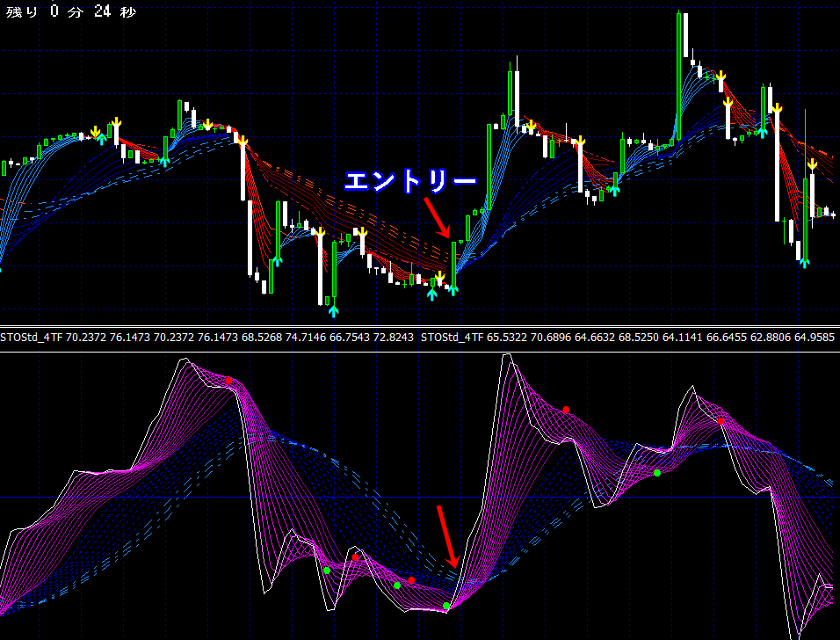Click the cyan up arrow beneath the far-right green candle
The height and width of the screenshot is (640, 840).
[x=804, y=262]
